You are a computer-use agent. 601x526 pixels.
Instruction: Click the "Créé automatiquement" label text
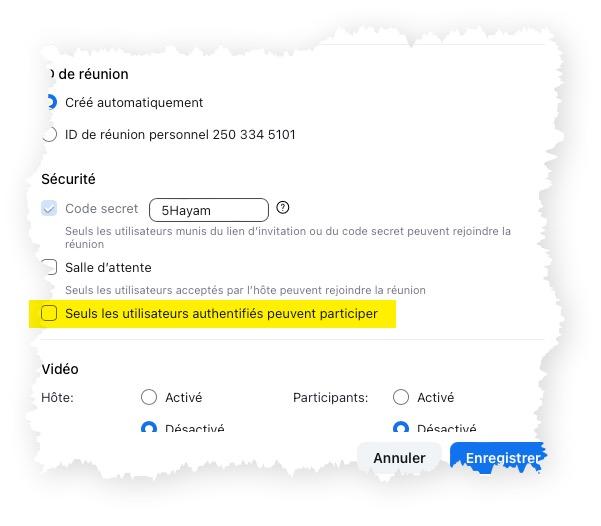(134, 102)
